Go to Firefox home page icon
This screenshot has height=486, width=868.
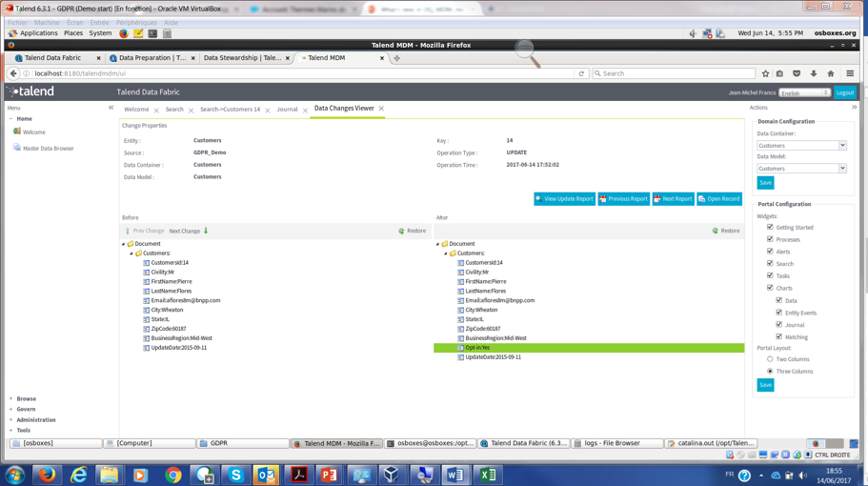pyautogui.click(x=830, y=73)
